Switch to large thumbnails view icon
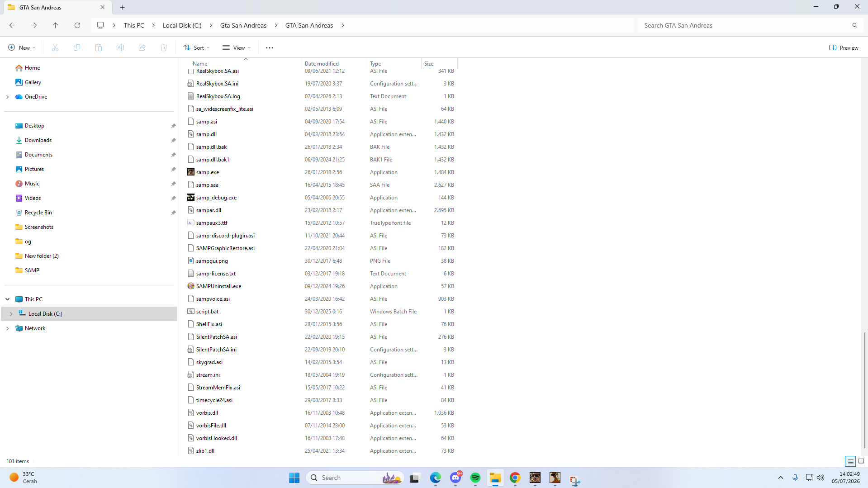The height and width of the screenshot is (488, 868). pos(861,461)
